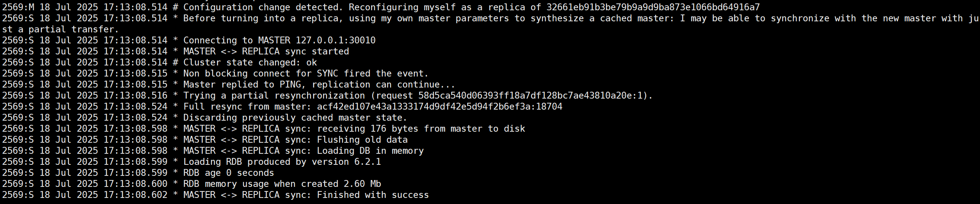
Task: Click the 'st a partial transfer.' wrapped line
Action: tap(60, 29)
